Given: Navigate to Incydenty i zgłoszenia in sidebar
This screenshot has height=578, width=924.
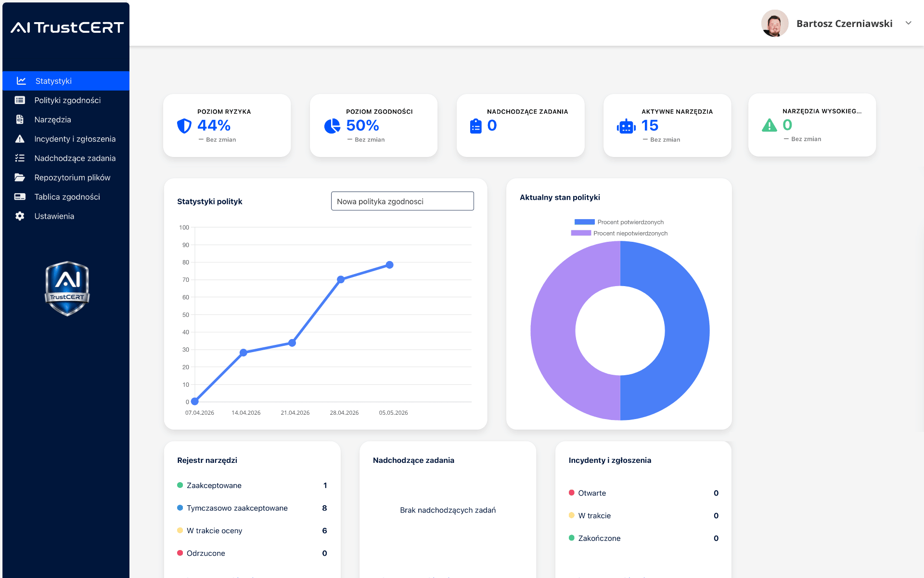Looking at the screenshot, I should (66, 139).
